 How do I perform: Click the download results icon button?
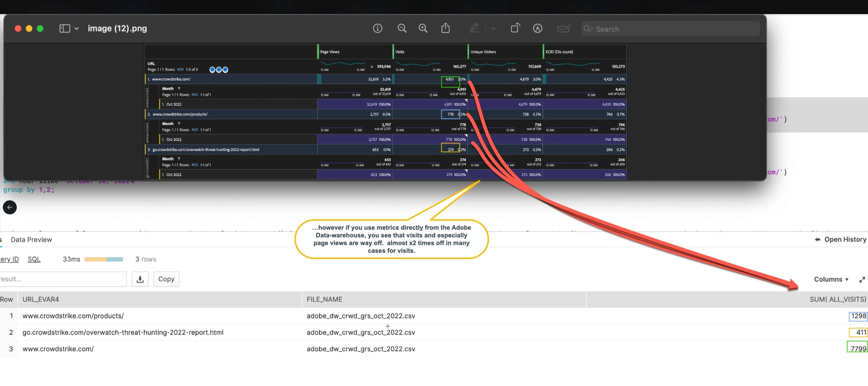pyautogui.click(x=140, y=279)
